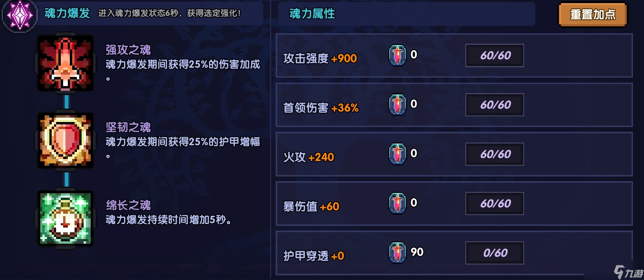Click the soul gem icon beside 首领伤害
The height and width of the screenshot is (280, 644).
(398, 105)
